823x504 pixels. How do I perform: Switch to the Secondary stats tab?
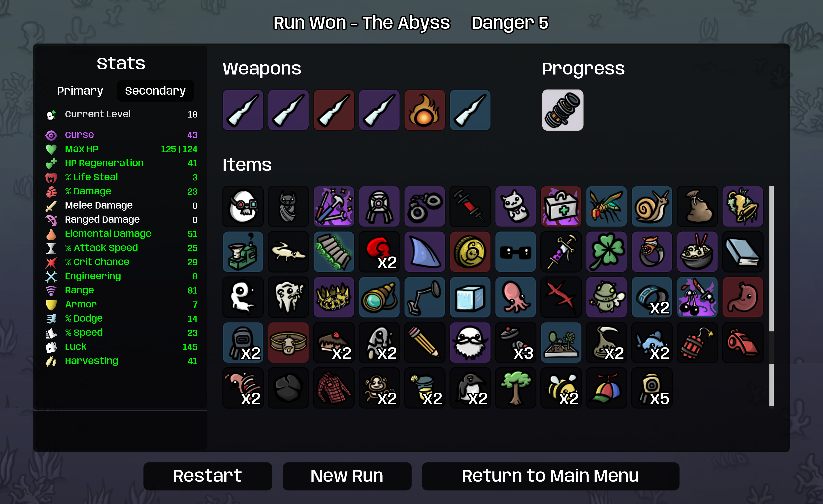tap(155, 91)
